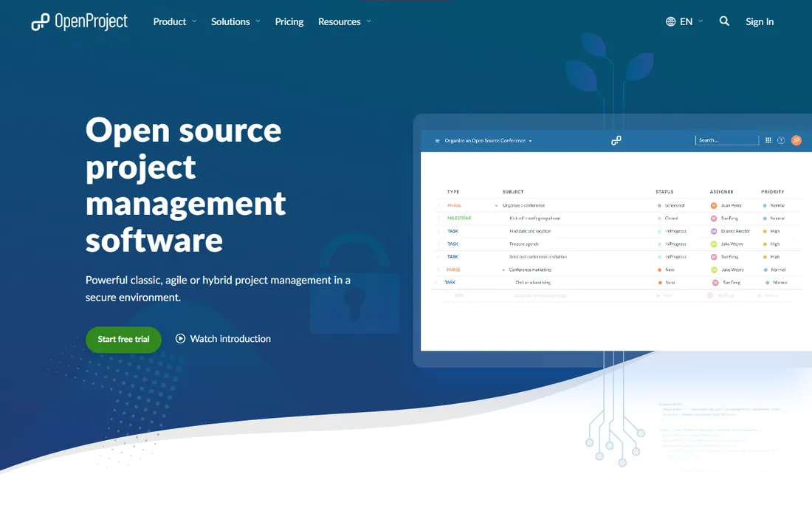This screenshot has width=812, height=508.
Task: Click the High priority of the invitation task
Action: (774, 257)
